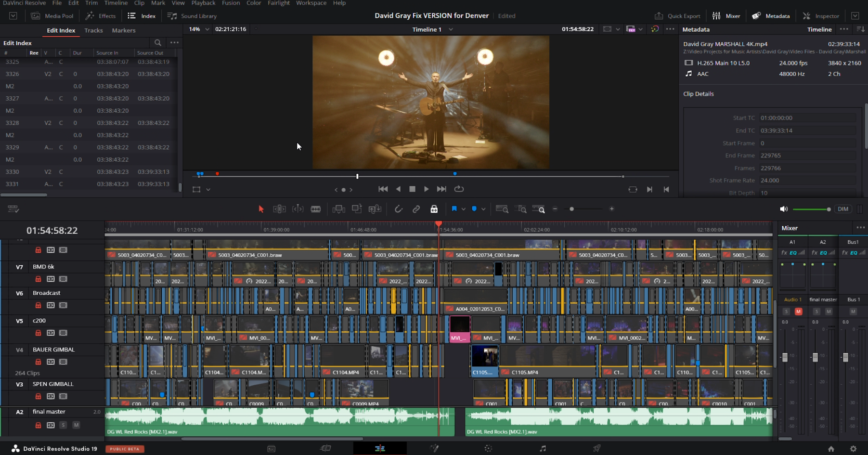Open Edit Index three-dot options menu
868x455 pixels.
(x=174, y=42)
